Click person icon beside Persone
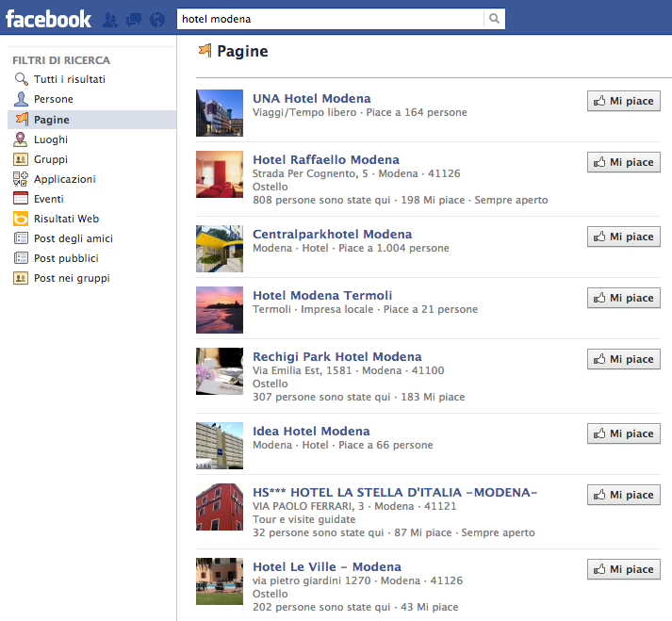The height and width of the screenshot is (621, 672). coord(21,99)
